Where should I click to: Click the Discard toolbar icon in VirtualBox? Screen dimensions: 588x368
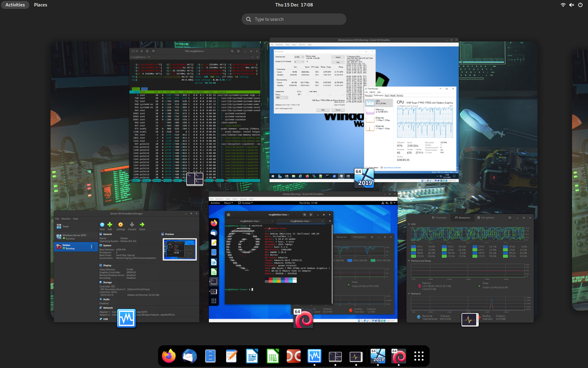click(x=132, y=225)
